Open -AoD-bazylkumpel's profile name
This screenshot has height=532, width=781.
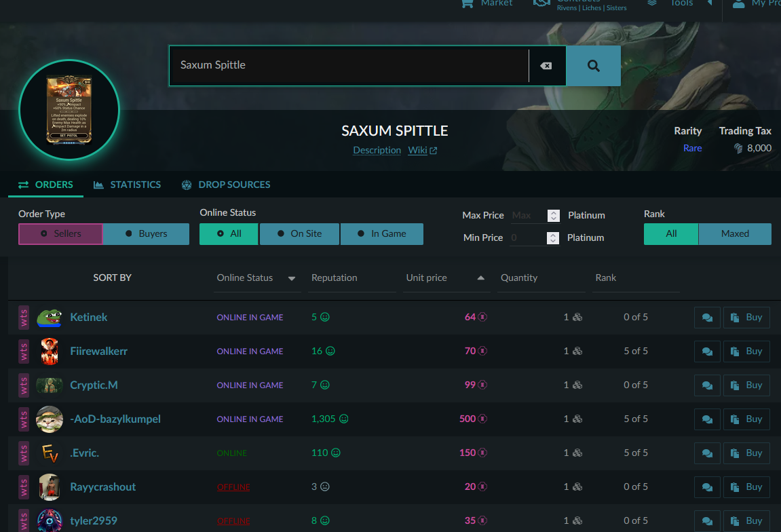click(x=115, y=419)
